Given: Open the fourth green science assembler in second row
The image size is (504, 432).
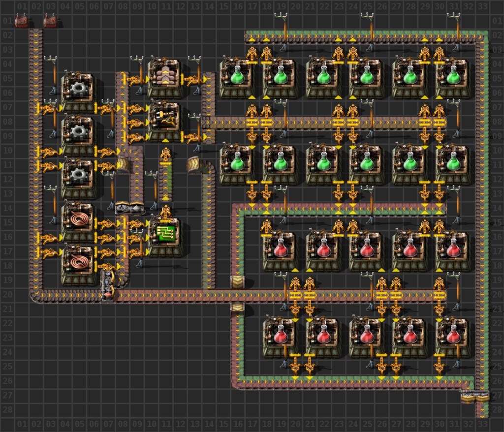Looking at the screenshot, I should [367, 165].
